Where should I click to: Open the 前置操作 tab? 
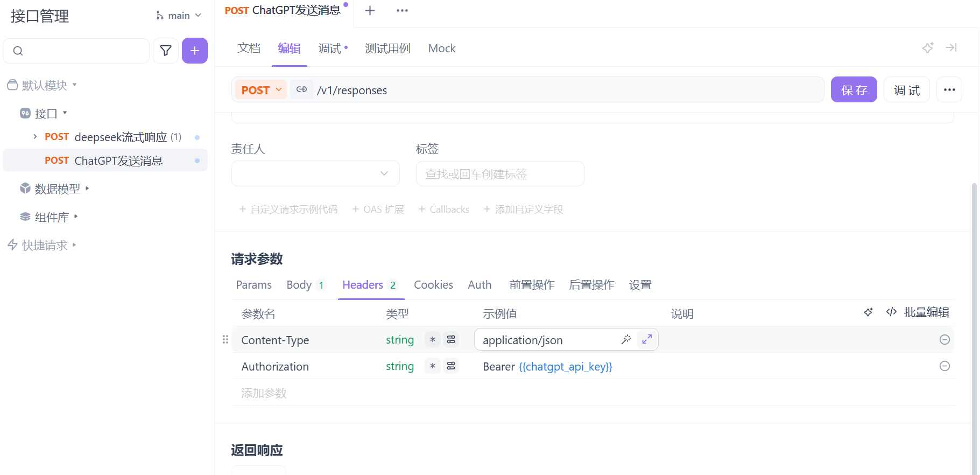(532, 285)
